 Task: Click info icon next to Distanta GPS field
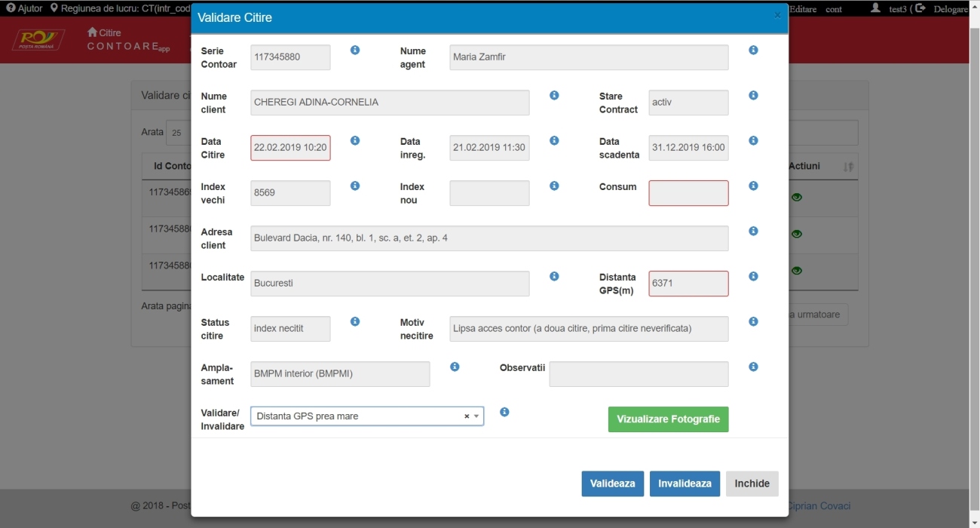click(x=753, y=277)
